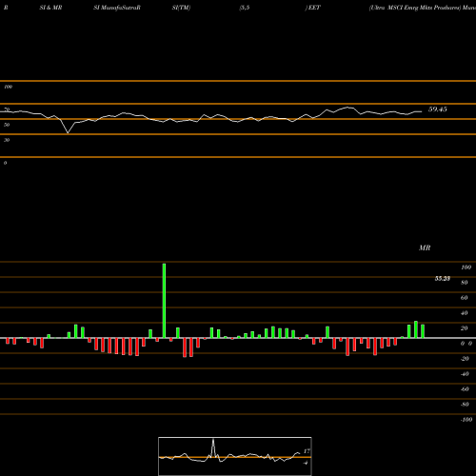476x476 pixels.
Task: Click the -40 label on MR axis
Action: 465,374
